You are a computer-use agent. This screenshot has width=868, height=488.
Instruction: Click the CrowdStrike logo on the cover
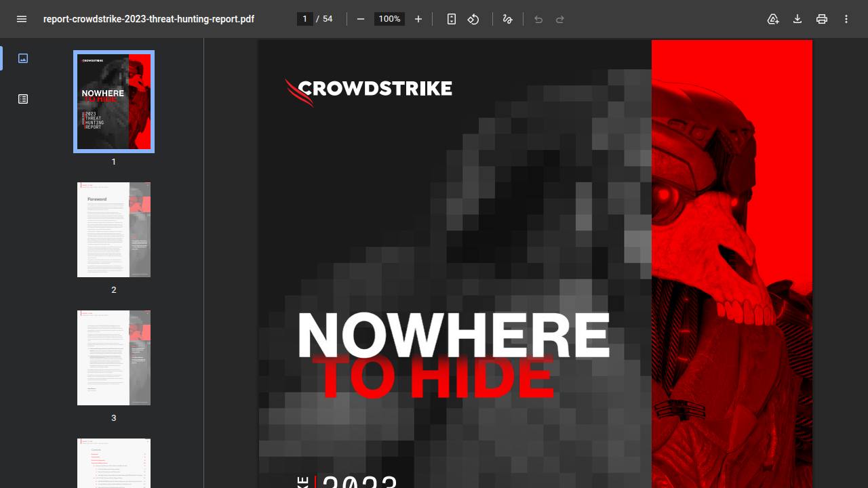(368, 91)
